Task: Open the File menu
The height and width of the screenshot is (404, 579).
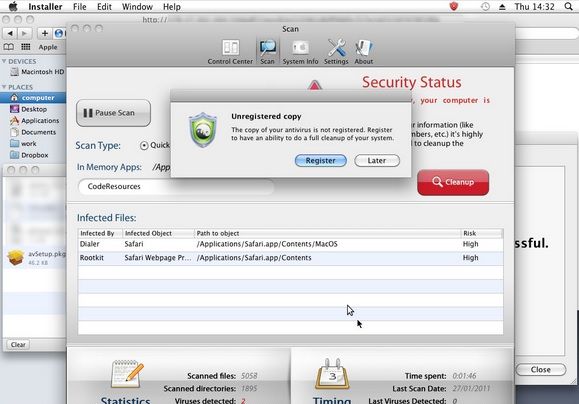Action: (79, 7)
